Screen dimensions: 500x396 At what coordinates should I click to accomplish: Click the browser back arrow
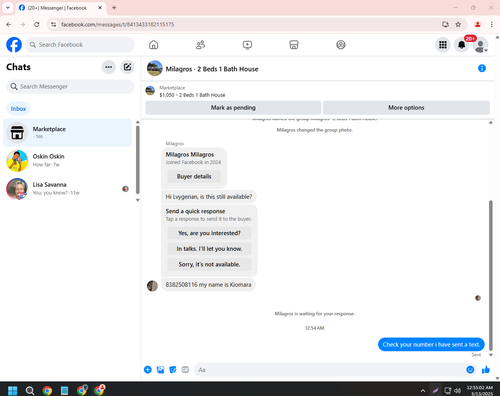point(9,24)
